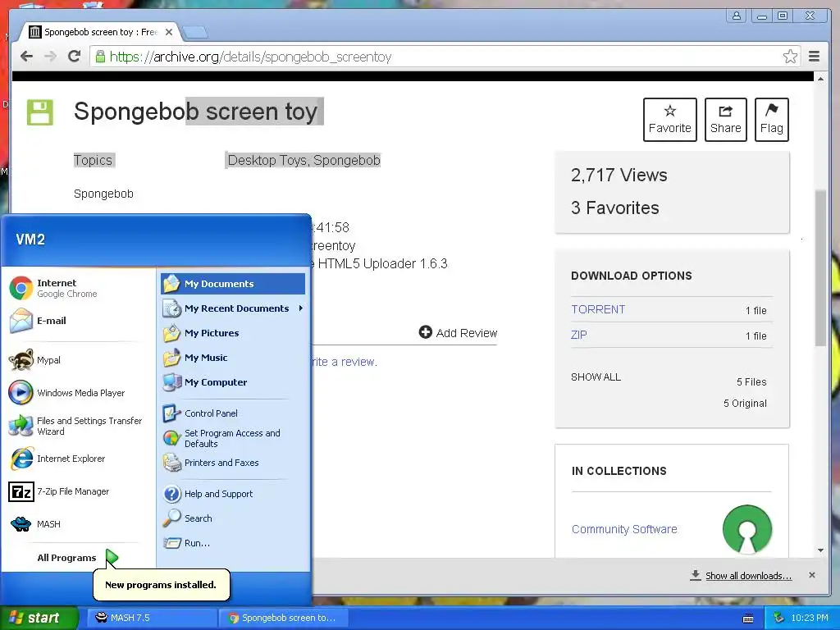
Task: Open Printers and Faxes
Action: tap(232, 463)
